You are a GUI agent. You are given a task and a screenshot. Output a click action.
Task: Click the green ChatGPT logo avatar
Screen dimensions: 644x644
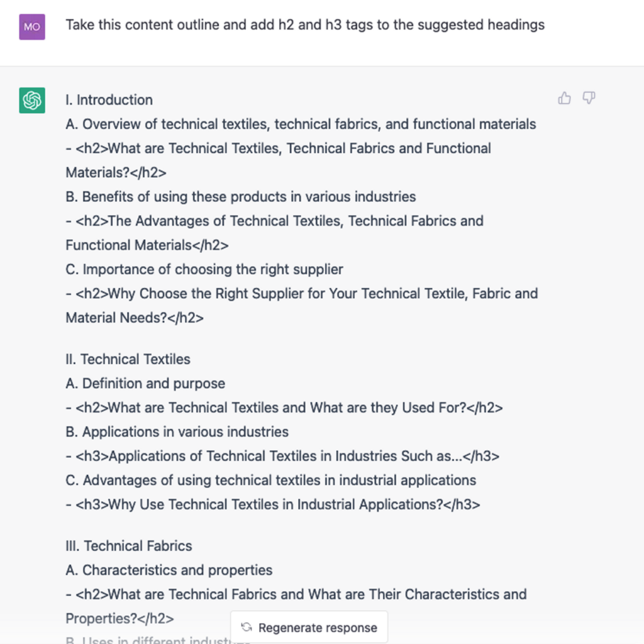coord(32,101)
